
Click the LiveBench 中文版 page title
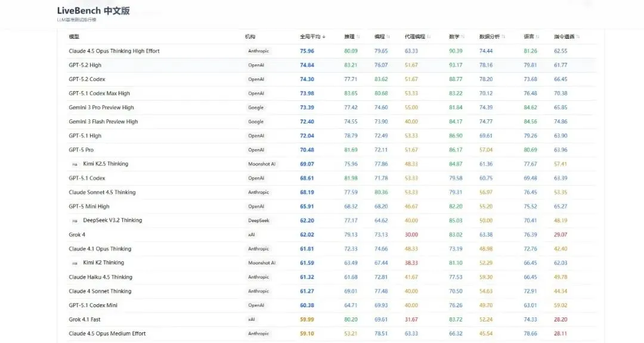tap(93, 11)
